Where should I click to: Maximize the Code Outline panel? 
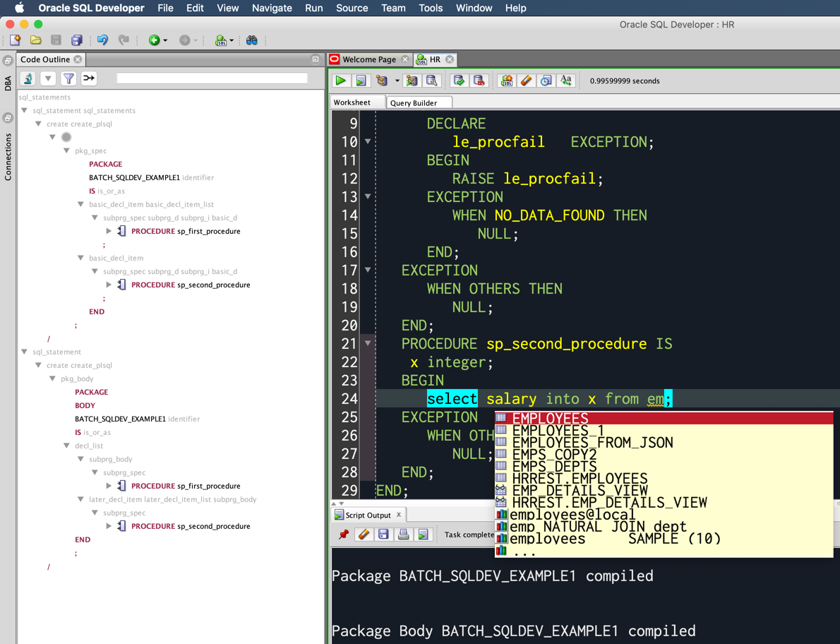click(x=316, y=59)
